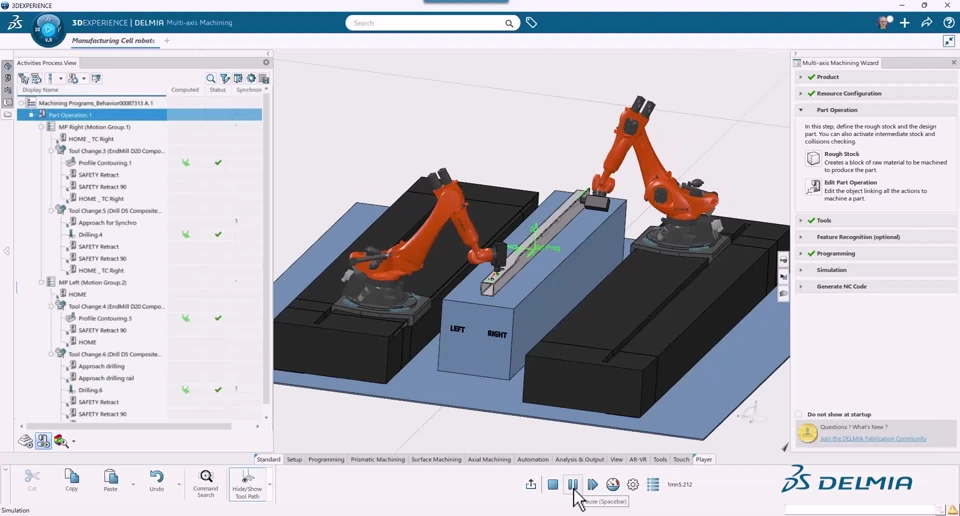Click the tree horizontal scrollbar
The height and width of the screenshot is (516, 960).
point(129,426)
